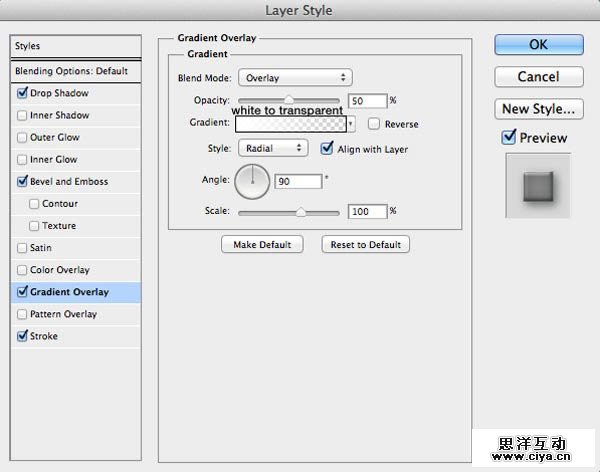The height and width of the screenshot is (472, 600).
Task: Click the style preview thumbnail
Action: click(x=538, y=185)
